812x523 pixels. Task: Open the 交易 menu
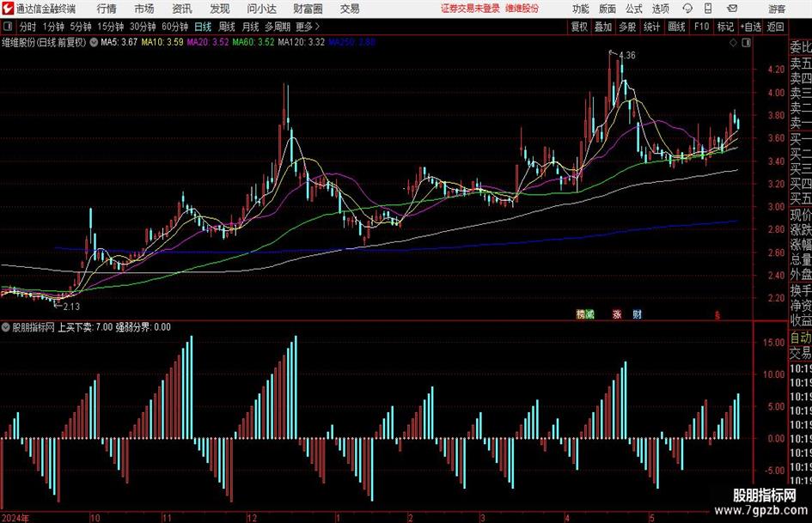[x=350, y=9]
